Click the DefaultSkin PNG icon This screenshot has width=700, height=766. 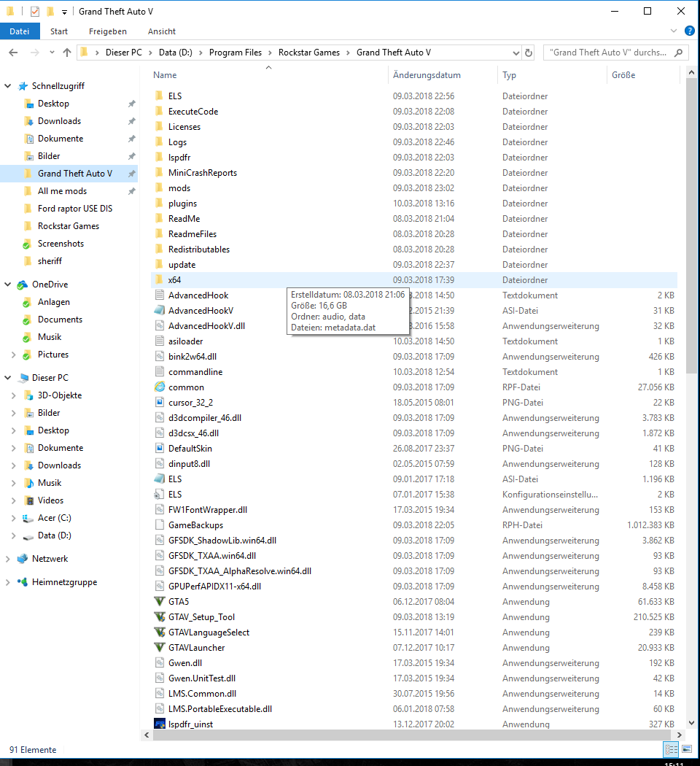point(160,448)
